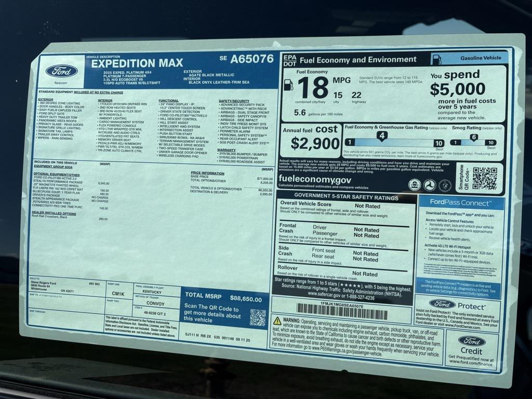This screenshot has width=532, height=399.
Task: Click the ford.com text under Ford logo
Action: tap(61, 83)
